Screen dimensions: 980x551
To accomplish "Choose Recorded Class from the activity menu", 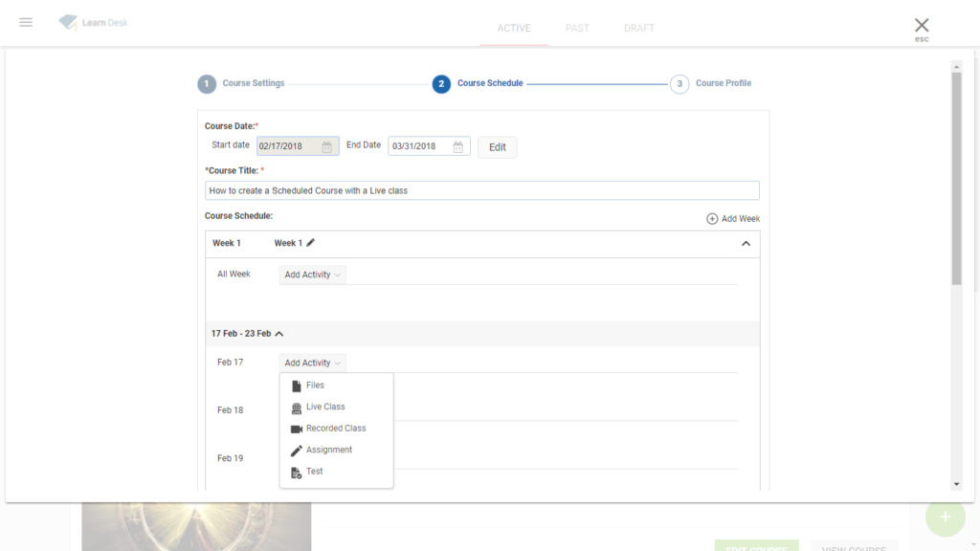I will (335, 429).
